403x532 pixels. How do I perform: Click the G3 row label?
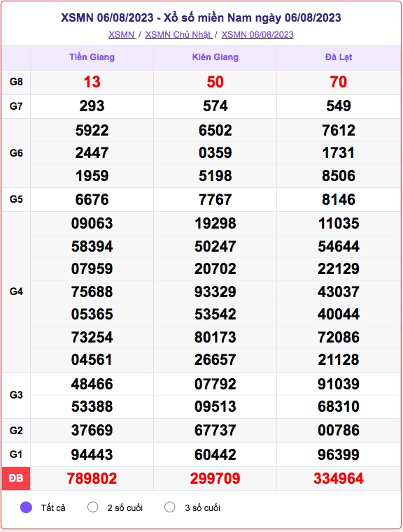point(16,395)
